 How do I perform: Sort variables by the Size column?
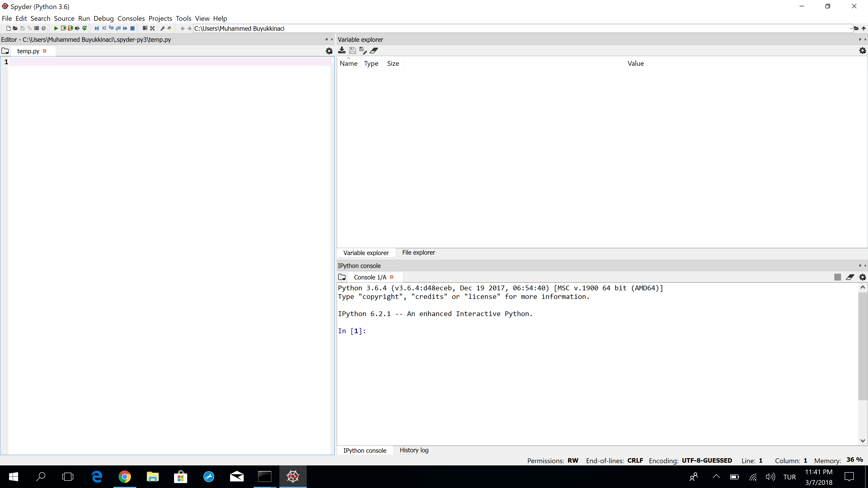[x=393, y=63]
